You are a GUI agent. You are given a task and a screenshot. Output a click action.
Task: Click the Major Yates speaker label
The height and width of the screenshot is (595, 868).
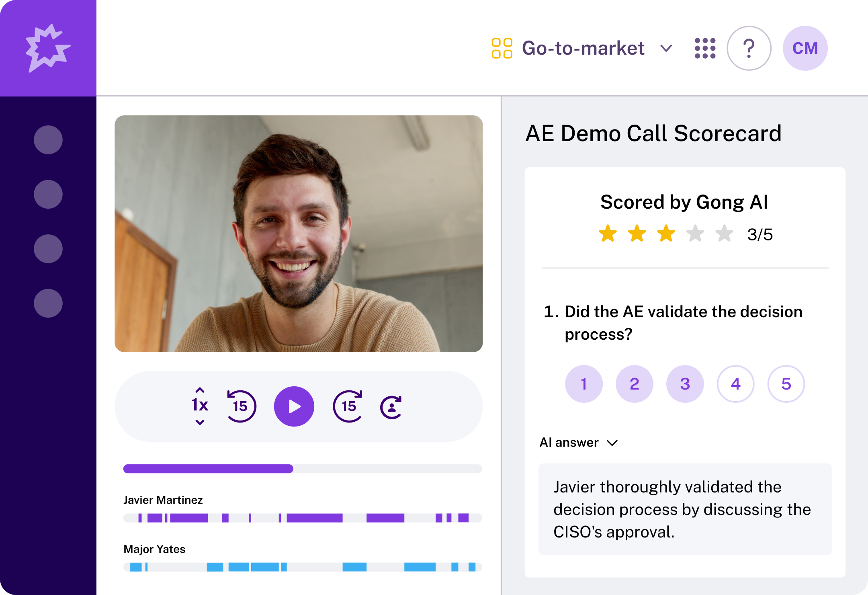click(154, 549)
